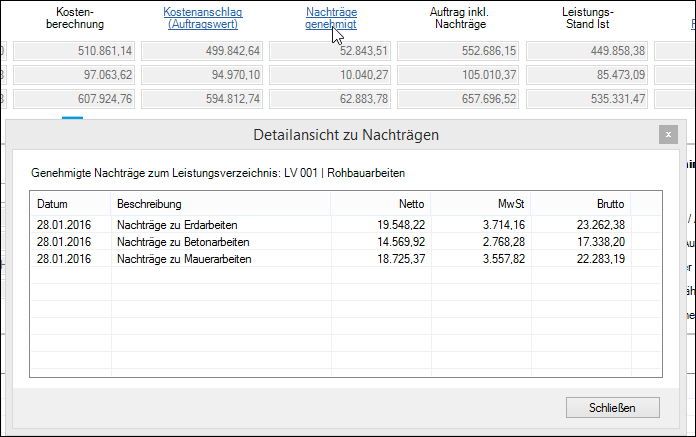Click the MwSt column header
The image size is (696, 437).
tap(481, 204)
